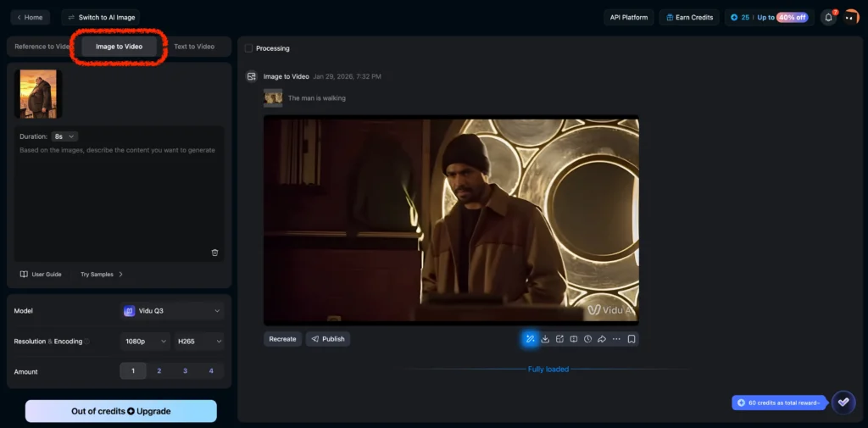This screenshot has height=428, width=868.
Task: Open API Platform
Action: [629, 17]
